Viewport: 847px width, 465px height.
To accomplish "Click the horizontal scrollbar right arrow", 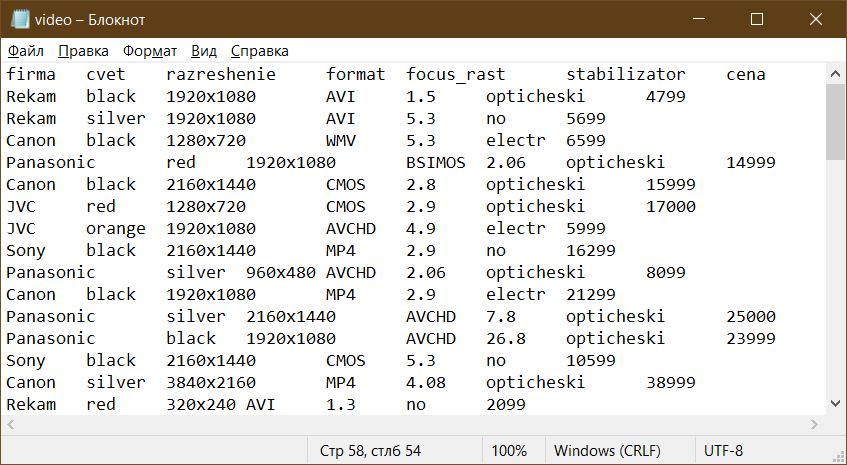I will (x=815, y=424).
